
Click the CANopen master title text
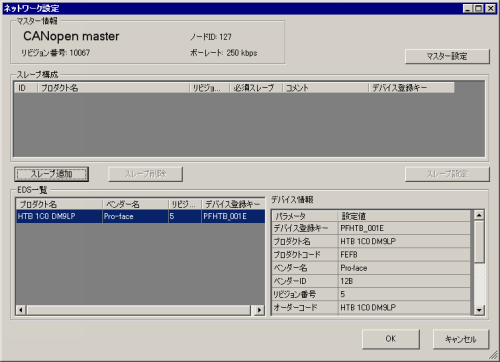[x=71, y=36]
